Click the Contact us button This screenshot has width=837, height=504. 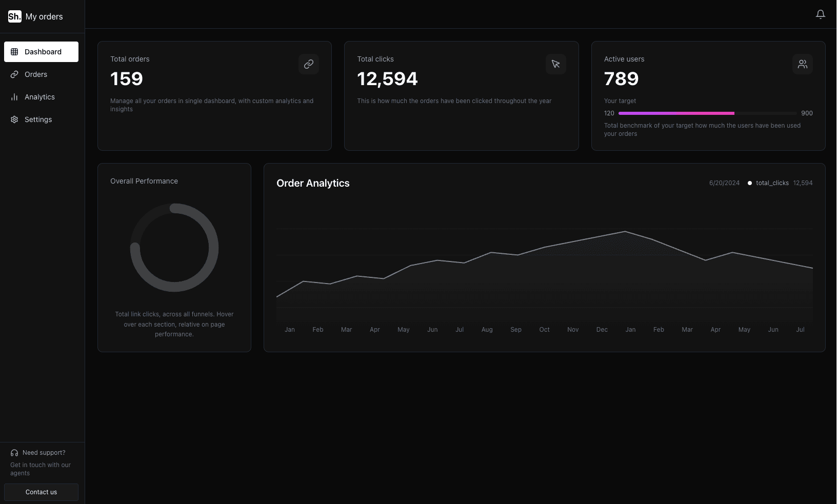pyautogui.click(x=41, y=492)
